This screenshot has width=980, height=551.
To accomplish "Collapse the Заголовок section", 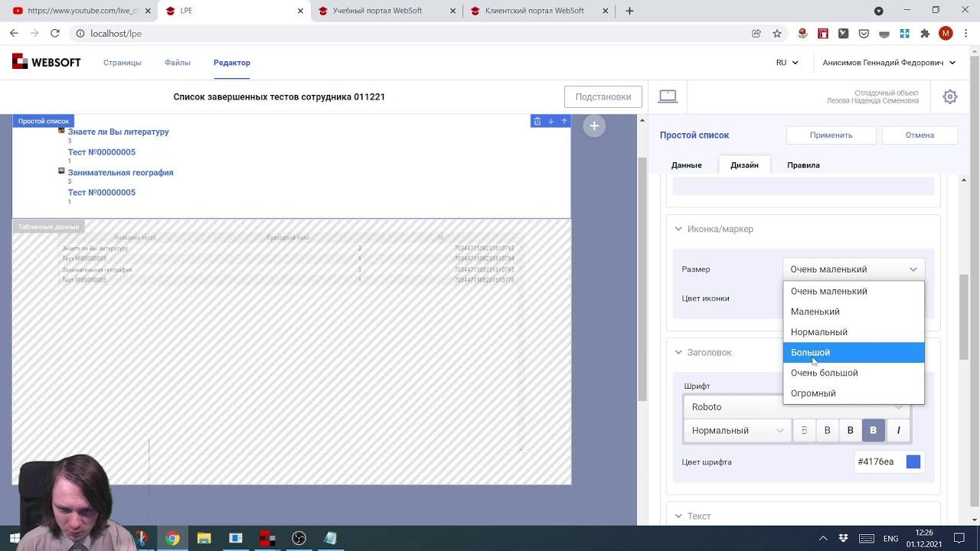I will tap(678, 352).
